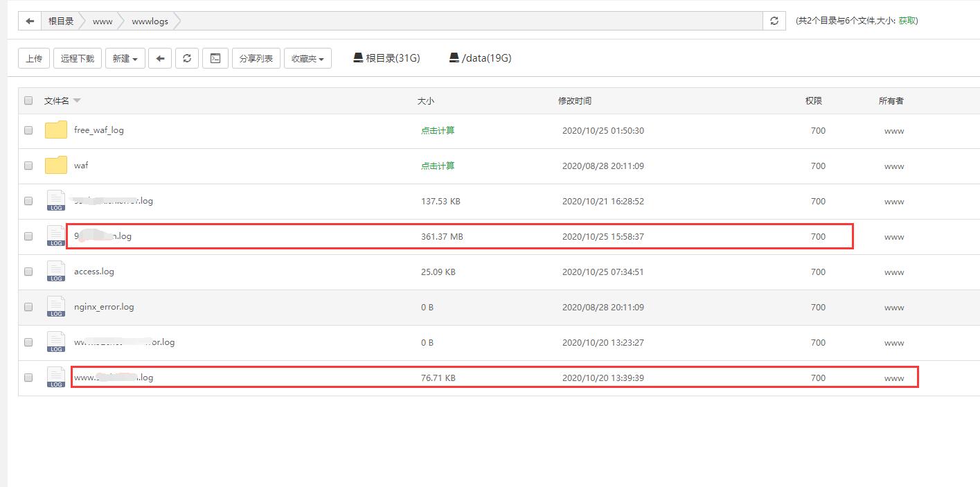This screenshot has width=980, height=487.
Task: Click 获取 to get directory size
Action: (907, 21)
